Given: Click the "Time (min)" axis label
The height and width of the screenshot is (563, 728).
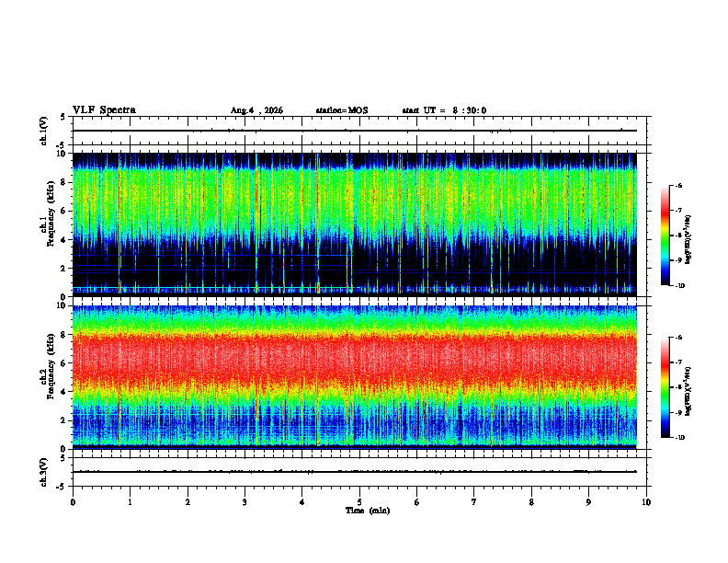Looking at the screenshot, I should (368, 511).
